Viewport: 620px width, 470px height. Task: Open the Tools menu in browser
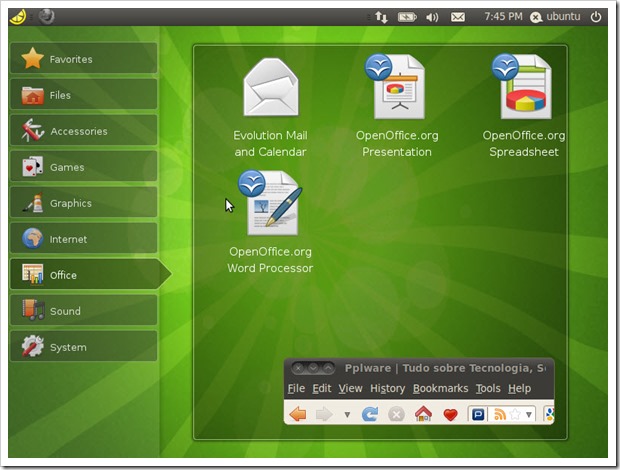[x=488, y=389]
